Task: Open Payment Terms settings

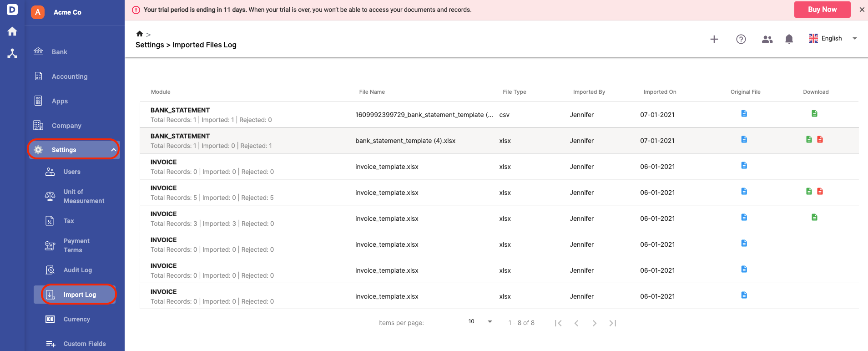Action: pos(76,245)
